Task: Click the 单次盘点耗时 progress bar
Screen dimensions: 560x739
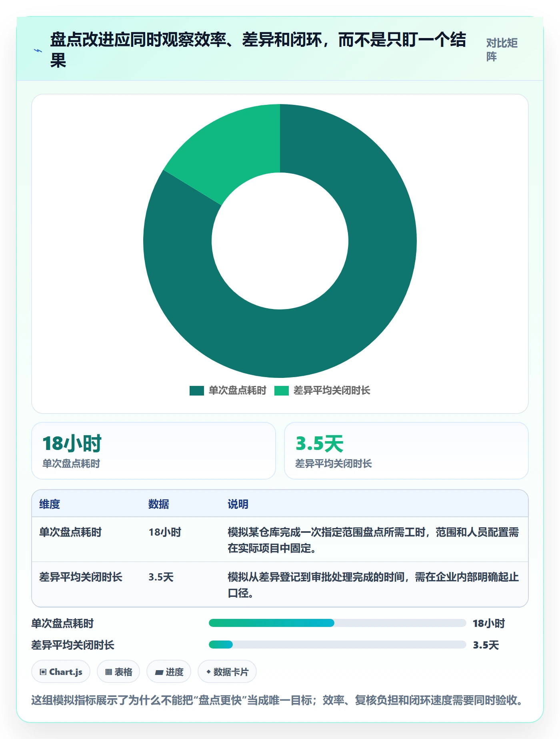Action: point(338,623)
